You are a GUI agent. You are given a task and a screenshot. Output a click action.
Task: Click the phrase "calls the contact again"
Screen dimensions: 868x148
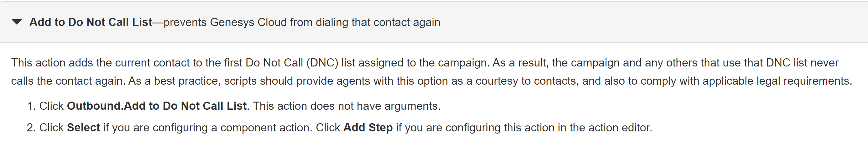68,81
